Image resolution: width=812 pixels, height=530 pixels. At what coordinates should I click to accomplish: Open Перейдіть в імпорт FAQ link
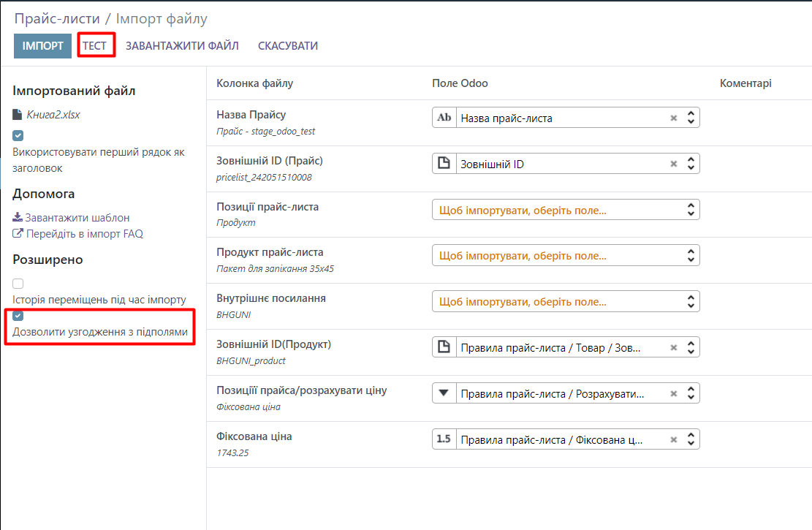coord(84,235)
